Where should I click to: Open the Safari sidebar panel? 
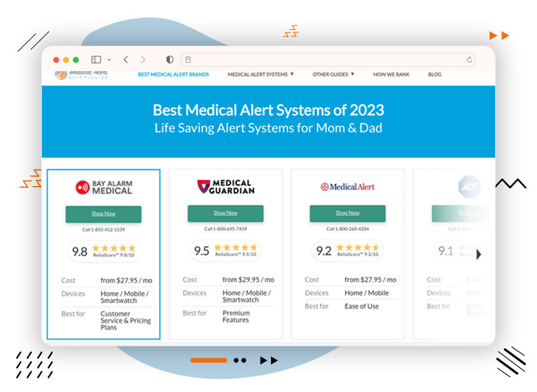(x=95, y=59)
